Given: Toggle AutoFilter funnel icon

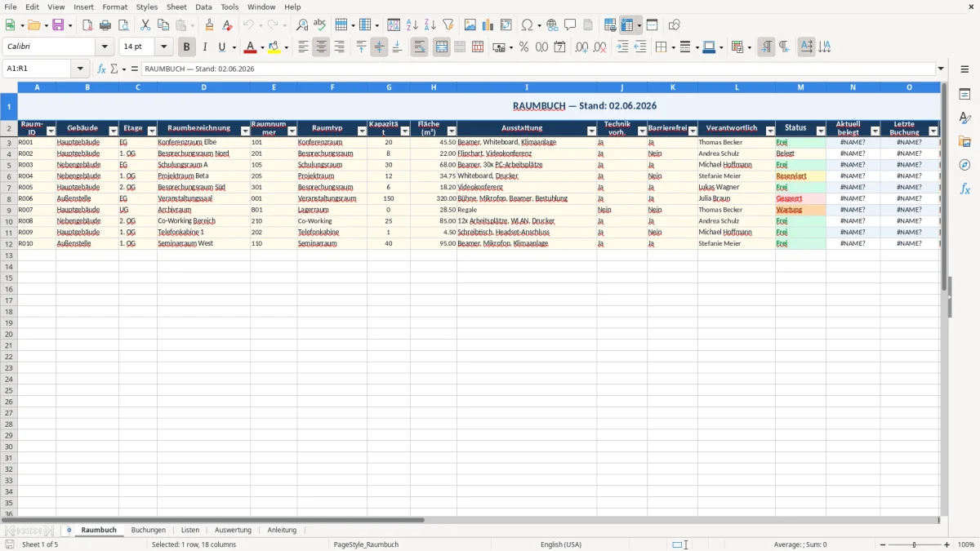Looking at the screenshot, I should click(x=448, y=25).
